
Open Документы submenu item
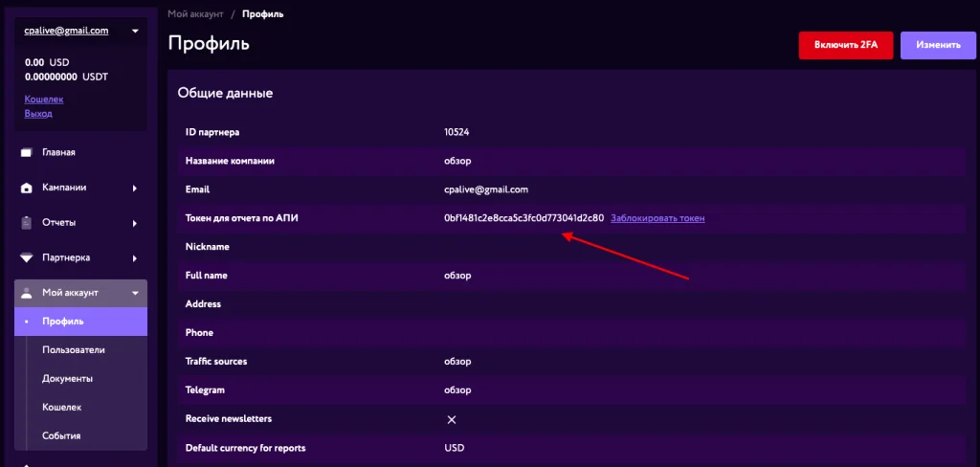68,379
